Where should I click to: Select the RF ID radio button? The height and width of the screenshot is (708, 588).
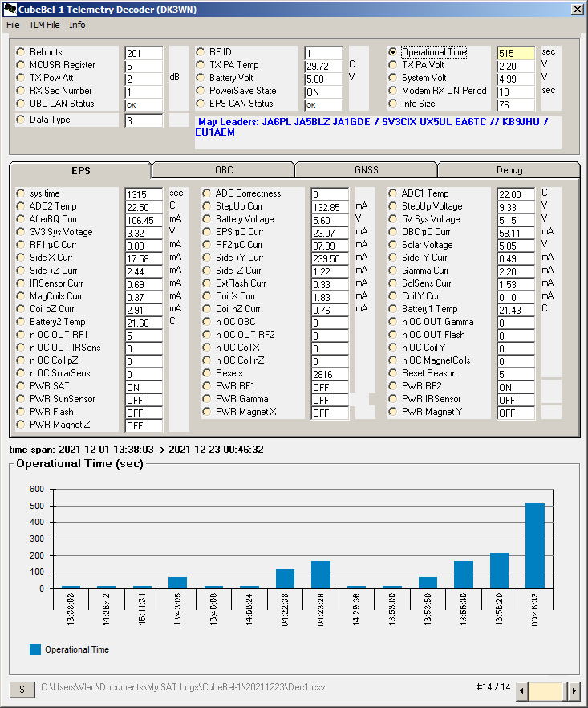[201, 52]
